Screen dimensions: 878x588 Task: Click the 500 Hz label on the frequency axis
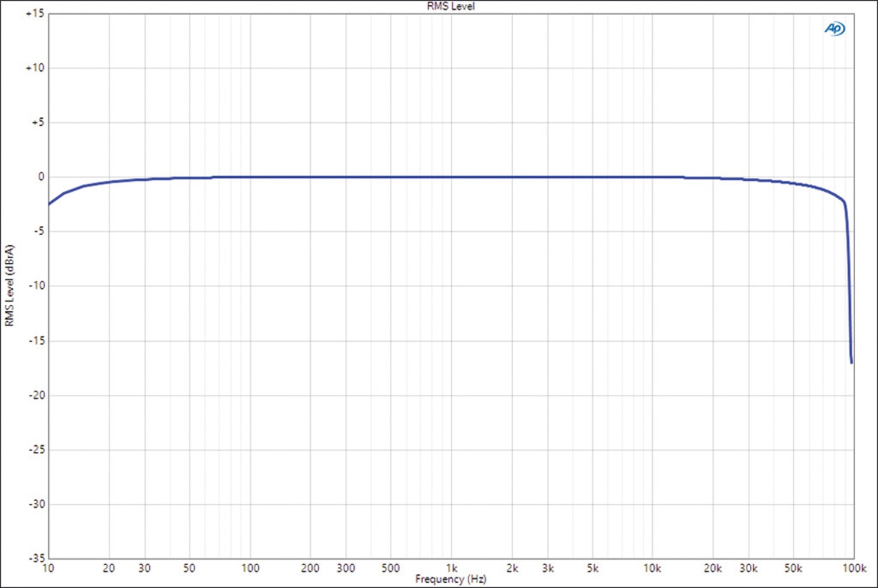[x=390, y=568]
